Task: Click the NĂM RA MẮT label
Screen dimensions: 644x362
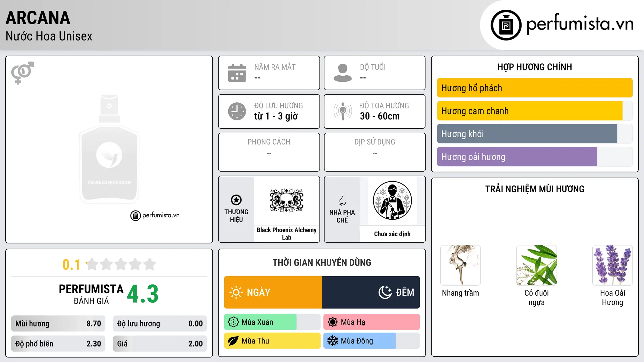Action: (275, 67)
